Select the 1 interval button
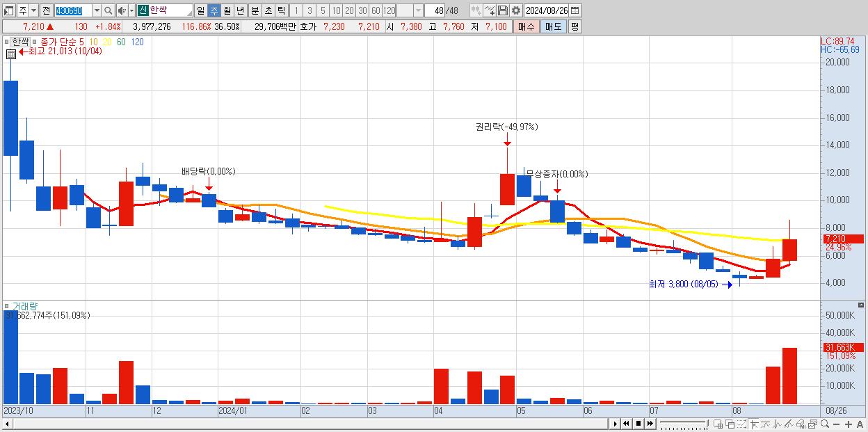Image resolution: width=868 pixels, height=432 pixels. [296, 10]
